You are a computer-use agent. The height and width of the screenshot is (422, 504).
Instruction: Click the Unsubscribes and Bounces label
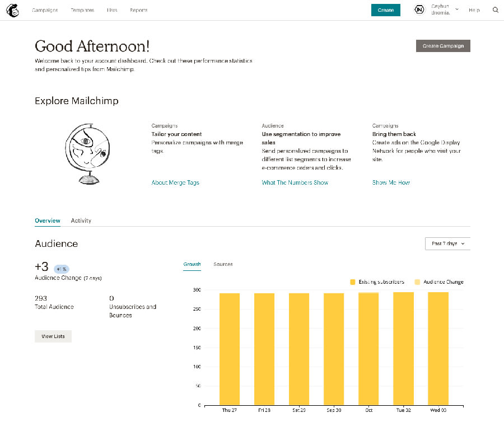[133, 311]
